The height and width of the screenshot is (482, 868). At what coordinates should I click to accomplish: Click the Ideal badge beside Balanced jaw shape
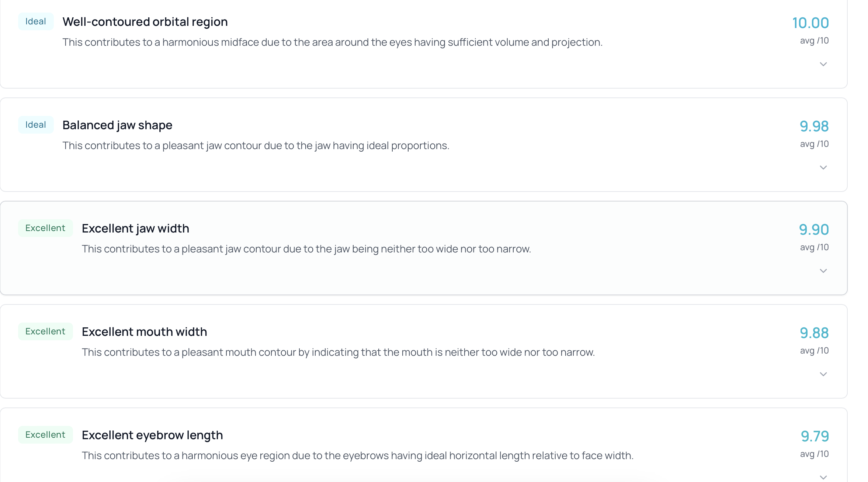click(x=36, y=125)
